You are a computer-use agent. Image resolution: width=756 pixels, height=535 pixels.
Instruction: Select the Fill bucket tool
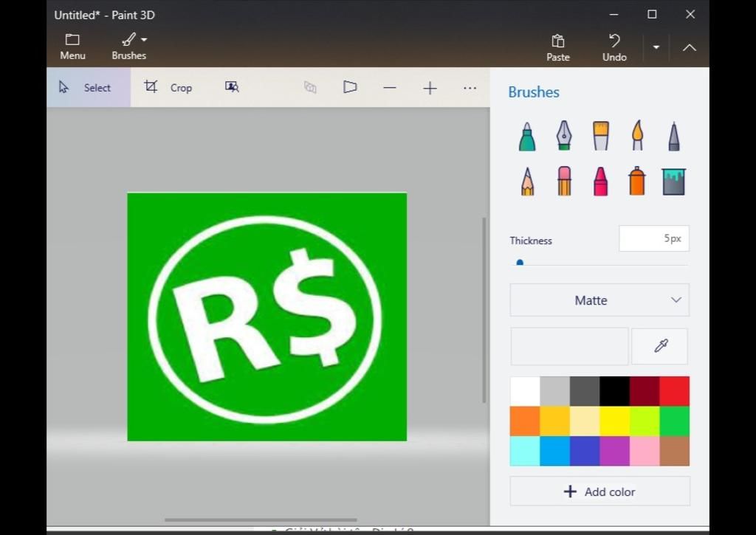tap(673, 182)
